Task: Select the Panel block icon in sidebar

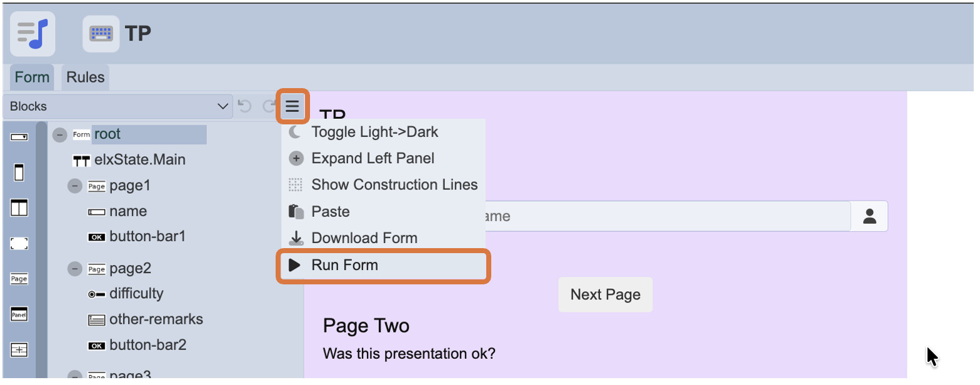Action: (19, 314)
